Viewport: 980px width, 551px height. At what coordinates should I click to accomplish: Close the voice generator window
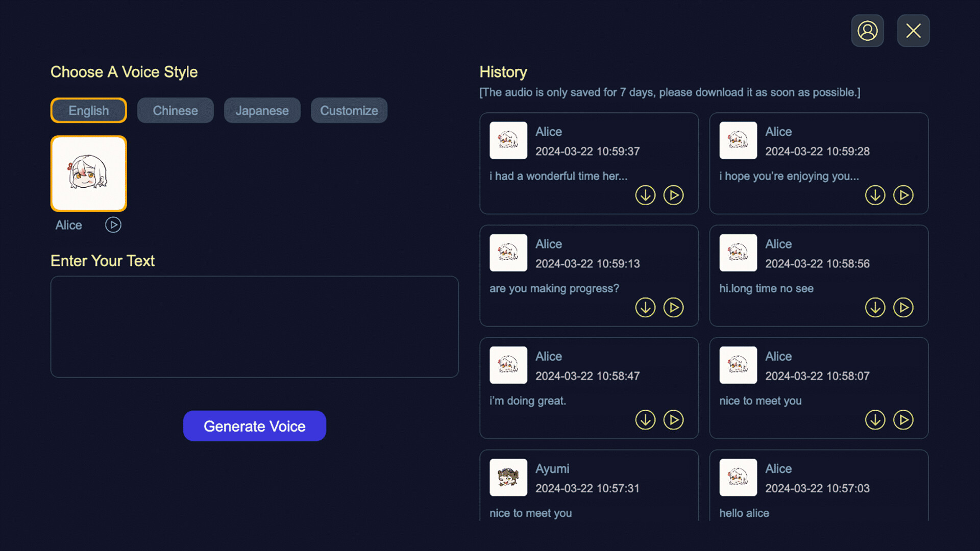(913, 31)
